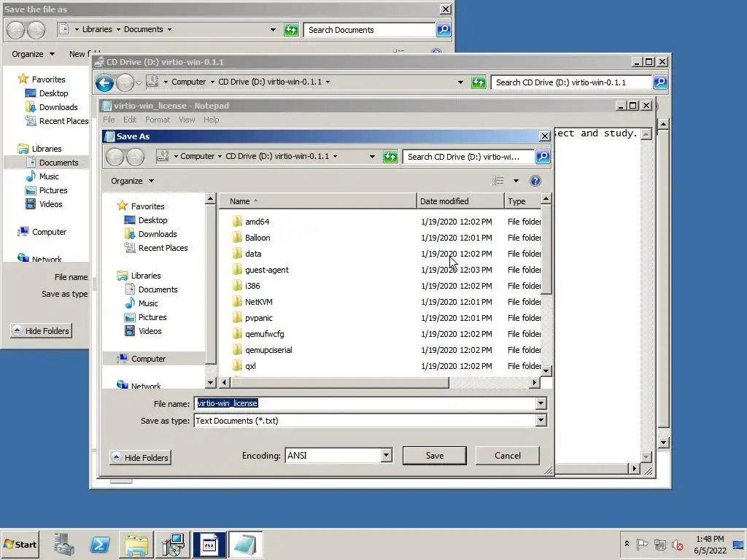Image resolution: width=747 pixels, height=560 pixels.
Task: Click the muted volume tray icon
Action: 677,544
